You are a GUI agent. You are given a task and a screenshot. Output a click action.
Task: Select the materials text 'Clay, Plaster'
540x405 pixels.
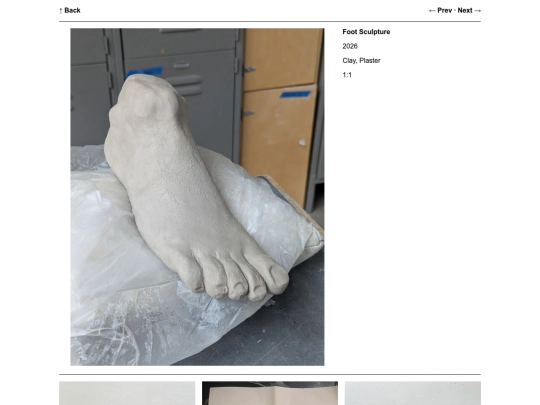click(361, 61)
